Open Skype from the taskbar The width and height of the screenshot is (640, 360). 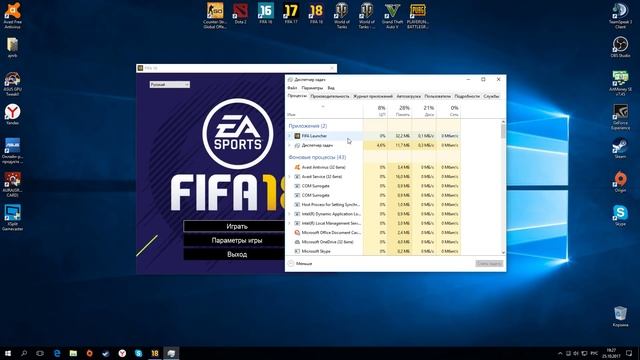point(138,353)
